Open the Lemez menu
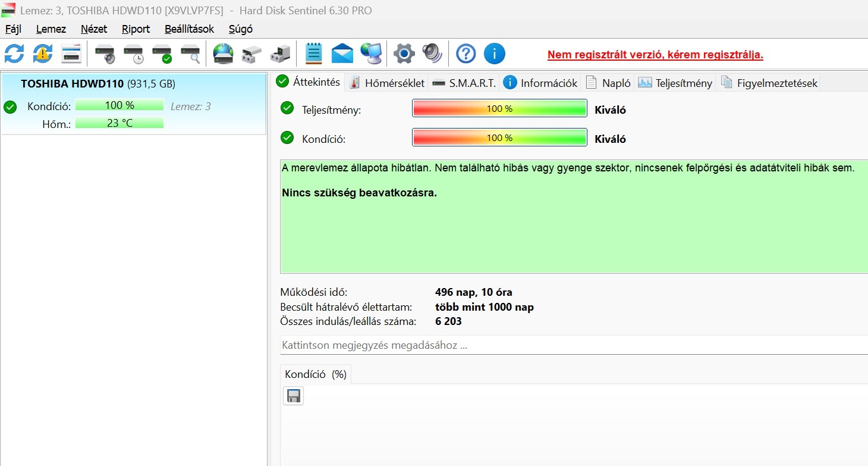Screen dimensions: 868x466 (x=51, y=29)
